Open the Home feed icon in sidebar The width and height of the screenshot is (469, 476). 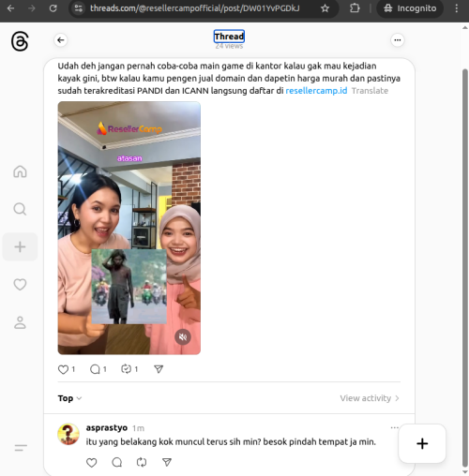coord(20,171)
